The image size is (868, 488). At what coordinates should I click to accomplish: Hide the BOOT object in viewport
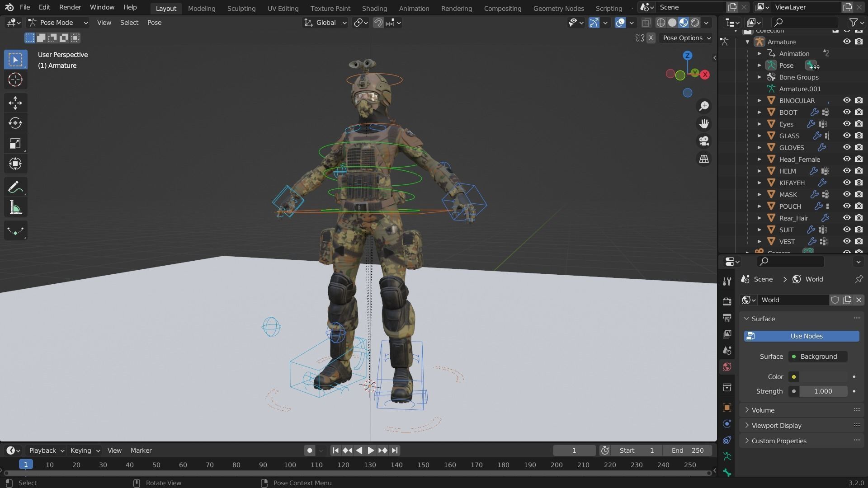pyautogui.click(x=847, y=112)
